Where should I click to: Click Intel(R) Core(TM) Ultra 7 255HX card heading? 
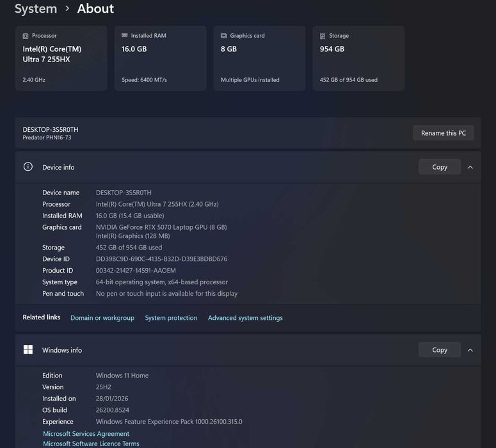tap(52, 54)
